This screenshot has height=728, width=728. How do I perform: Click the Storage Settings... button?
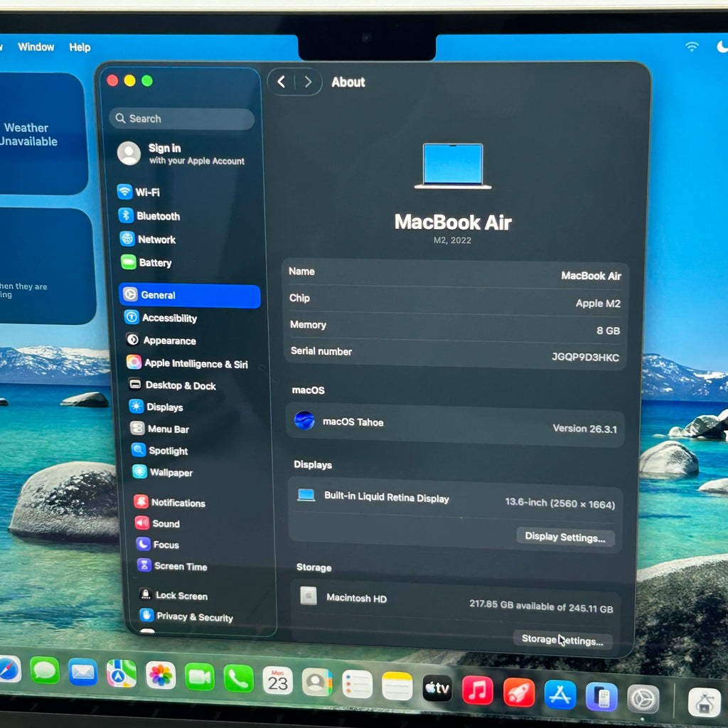coord(563,639)
